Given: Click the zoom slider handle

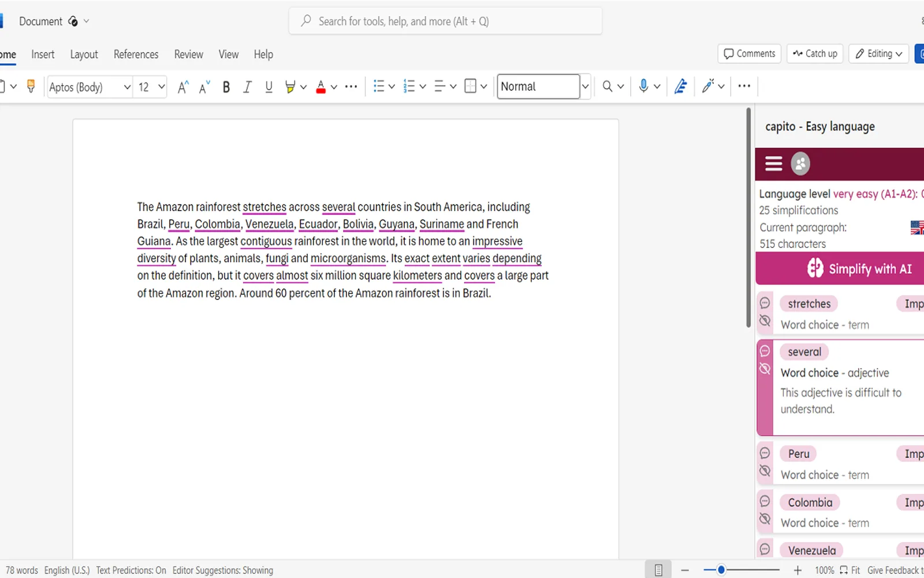Looking at the screenshot, I should click(x=721, y=570).
